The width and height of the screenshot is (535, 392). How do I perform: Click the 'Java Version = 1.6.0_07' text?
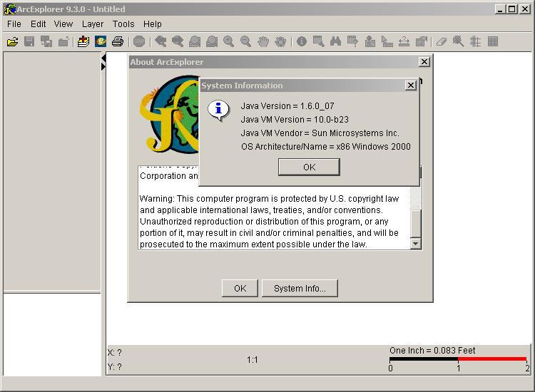287,106
